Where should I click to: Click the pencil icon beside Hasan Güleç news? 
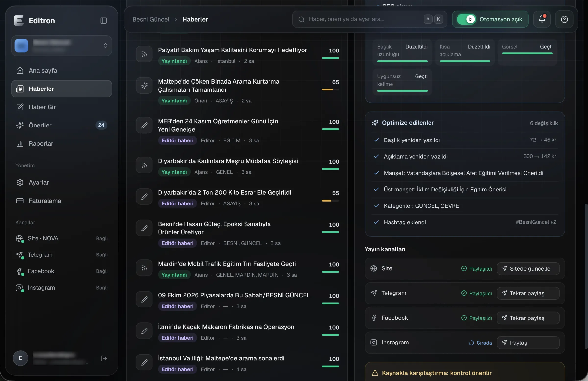[144, 228]
